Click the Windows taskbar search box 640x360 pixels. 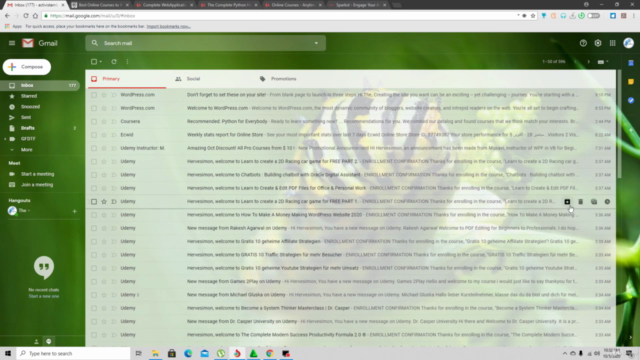tap(73, 353)
